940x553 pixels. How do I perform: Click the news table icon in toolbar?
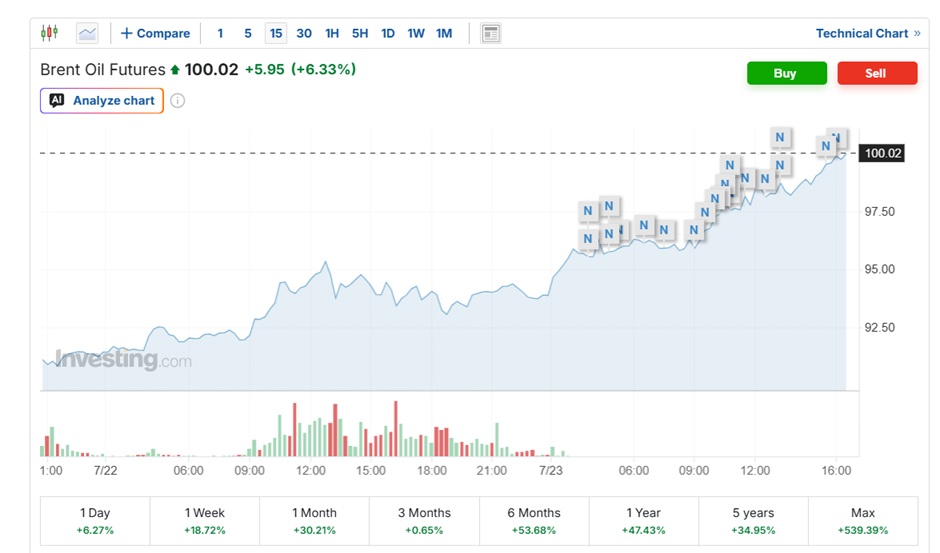click(x=491, y=34)
